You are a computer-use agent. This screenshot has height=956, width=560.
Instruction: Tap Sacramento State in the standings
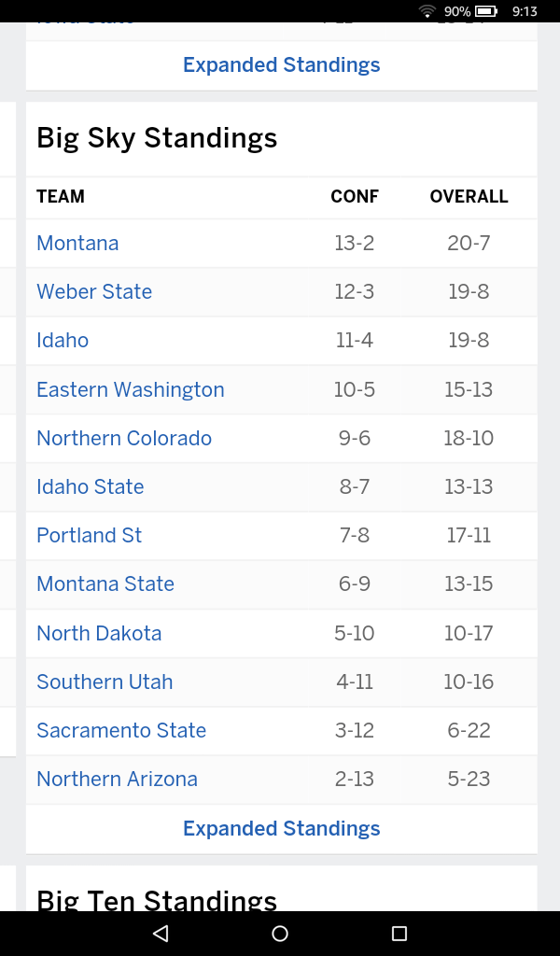pyautogui.click(x=120, y=730)
